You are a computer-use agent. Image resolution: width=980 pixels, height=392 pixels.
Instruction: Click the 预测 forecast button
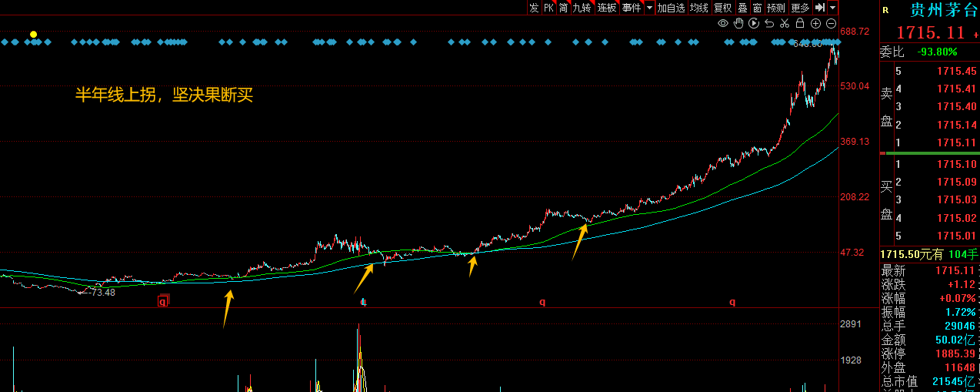tap(776, 7)
